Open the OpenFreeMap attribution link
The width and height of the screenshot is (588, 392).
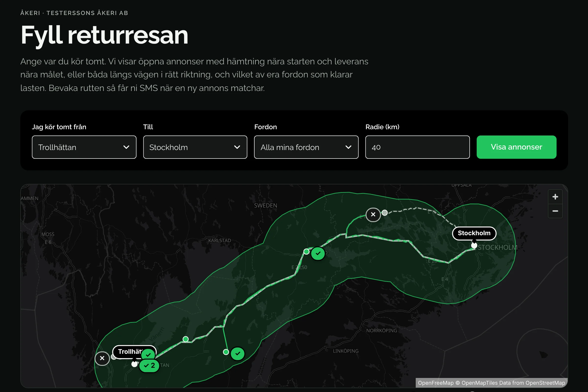click(436, 383)
